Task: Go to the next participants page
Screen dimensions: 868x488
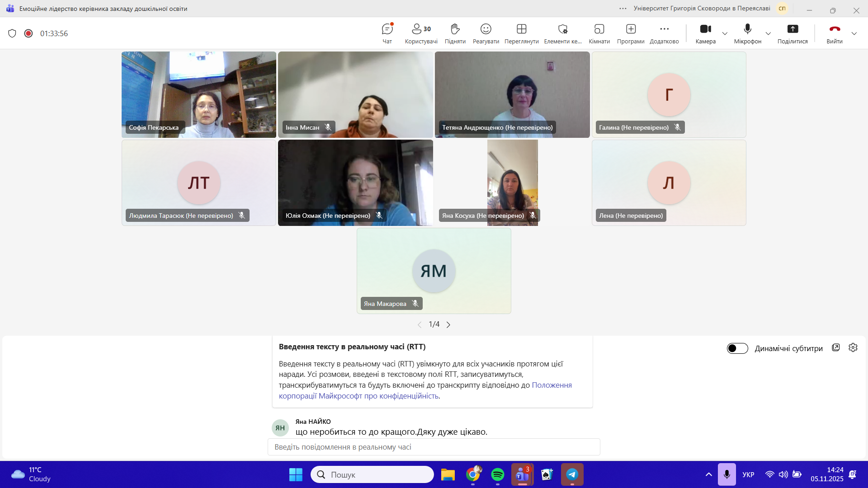Action: (x=448, y=324)
